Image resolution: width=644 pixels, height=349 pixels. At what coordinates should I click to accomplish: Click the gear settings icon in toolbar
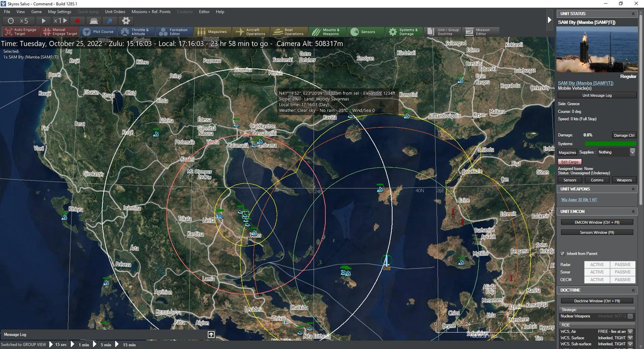click(x=126, y=20)
